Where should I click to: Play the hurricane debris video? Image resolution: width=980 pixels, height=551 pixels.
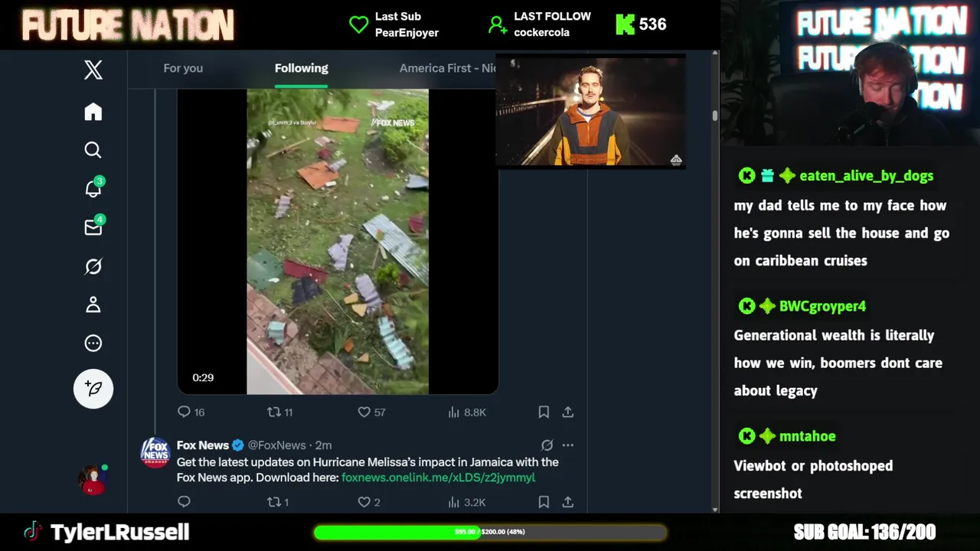click(x=338, y=242)
